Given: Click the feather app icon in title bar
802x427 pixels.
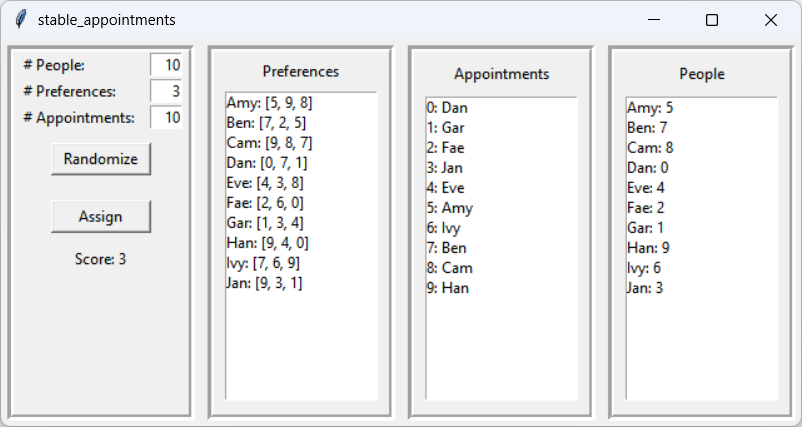Looking at the screenshot, I should click(x=19, y=20).
